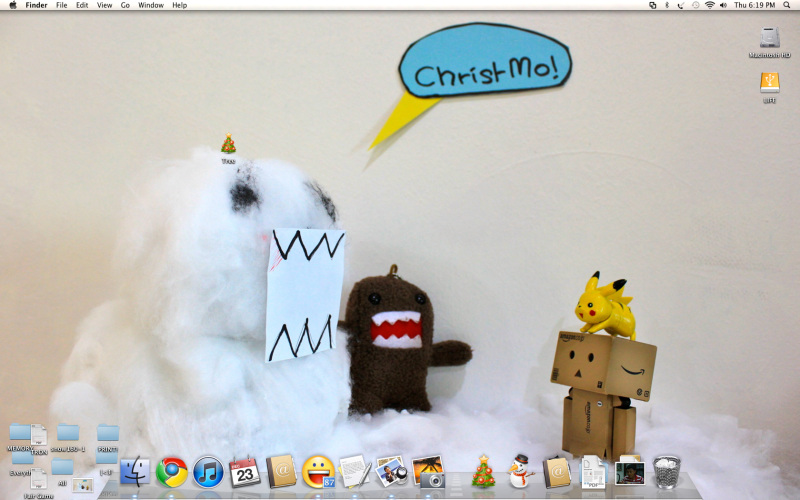Open the File menu
Image resolution: width=800 pixels, height=500 pixels.
pos(62,5)
